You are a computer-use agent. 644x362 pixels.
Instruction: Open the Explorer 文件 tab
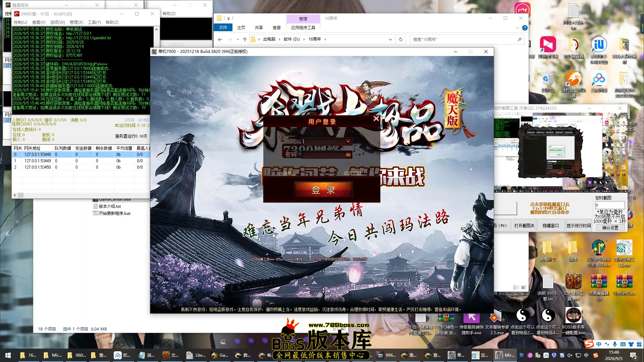click(x=223, y=27)
